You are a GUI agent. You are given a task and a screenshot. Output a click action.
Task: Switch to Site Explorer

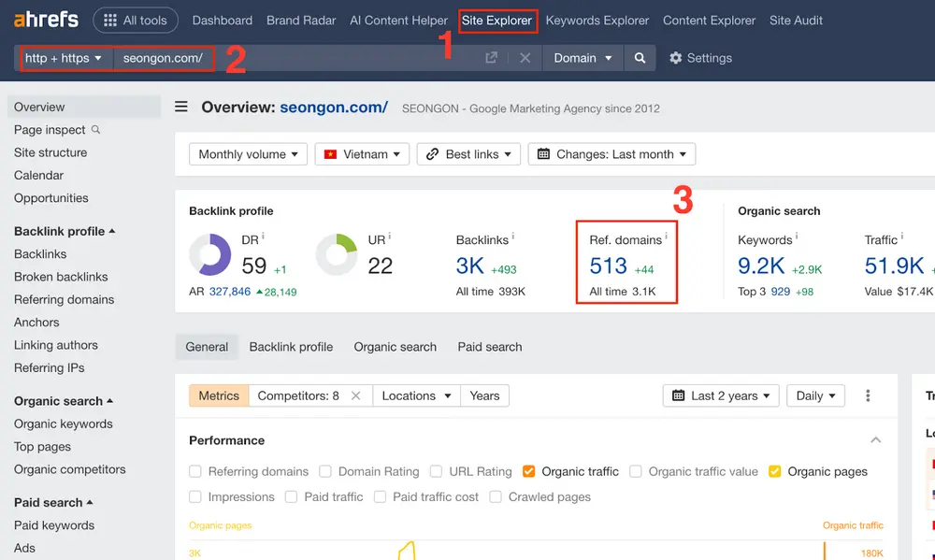(x=496, y=21)
